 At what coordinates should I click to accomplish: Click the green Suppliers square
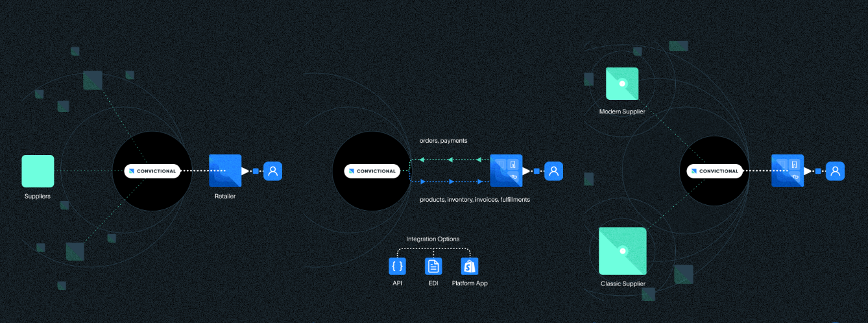click(38, 171)
